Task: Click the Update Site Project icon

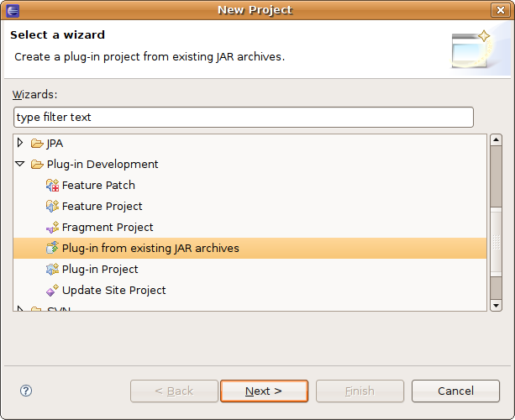Action: tap(52, 291)
